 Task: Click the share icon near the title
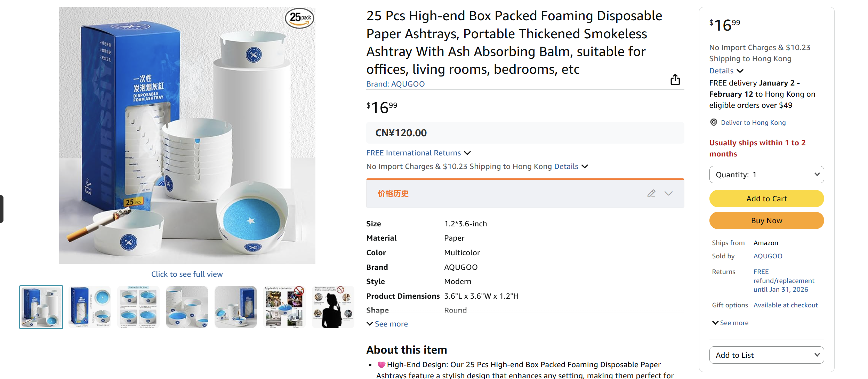coord(675,79)
